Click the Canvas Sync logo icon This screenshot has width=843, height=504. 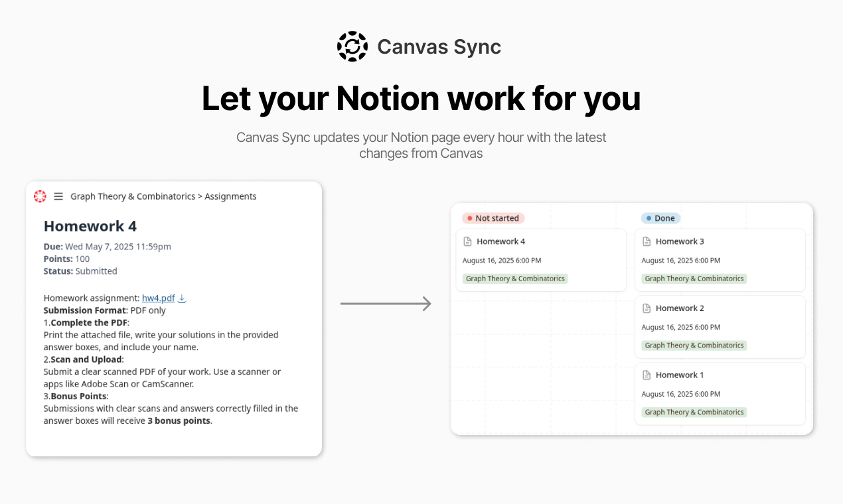pyautogui.click(x=352, y=46)
